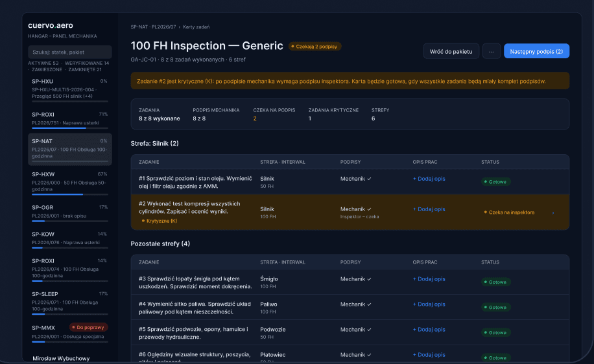Viewport: 594px width, 364px height.
Task: Click the Następny podpis (2) button
Action: coord(536,51)
